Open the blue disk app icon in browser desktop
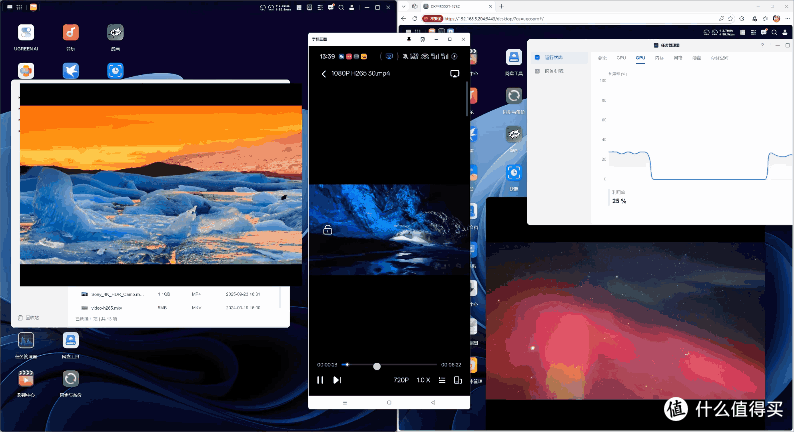794x432 pixels. (513, 57)
